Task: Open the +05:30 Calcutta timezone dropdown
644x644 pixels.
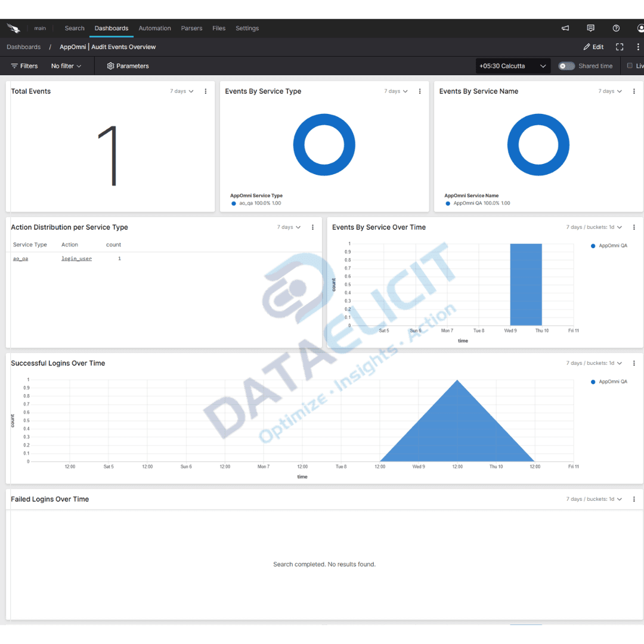Action: click(513, 66)
